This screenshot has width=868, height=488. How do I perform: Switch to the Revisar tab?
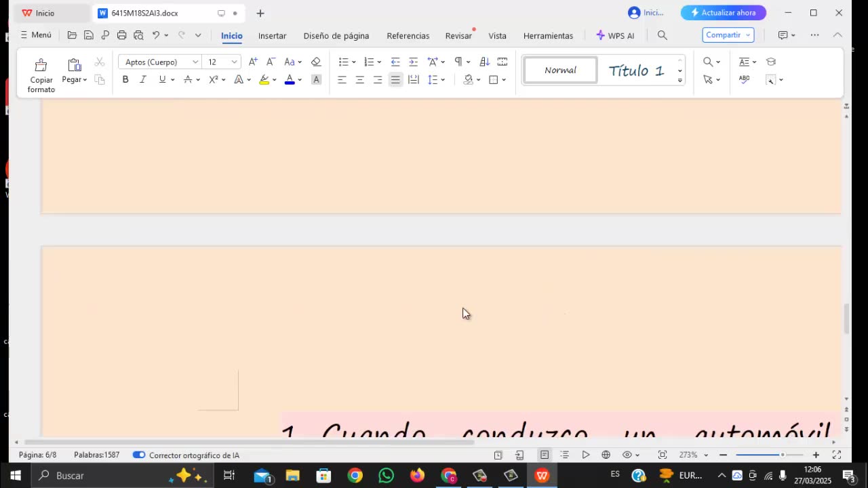pos(458,35)
